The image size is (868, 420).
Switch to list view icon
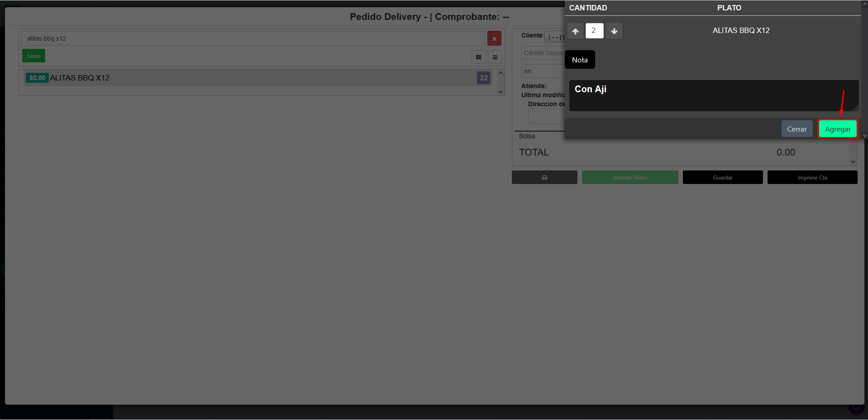tap(495, 57)
